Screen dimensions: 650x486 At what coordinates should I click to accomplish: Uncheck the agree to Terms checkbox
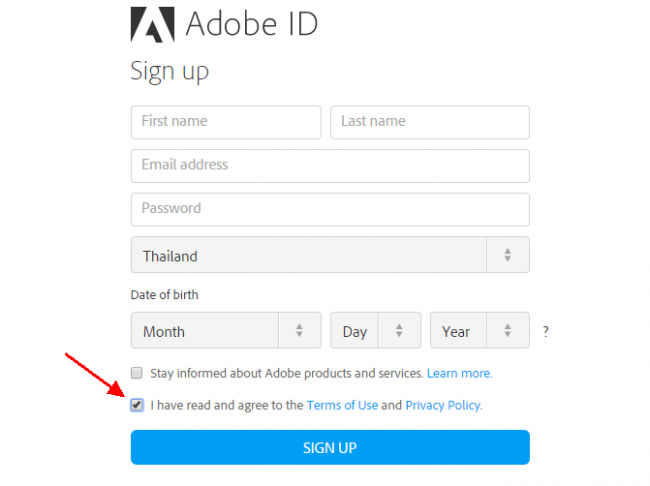coord(137,405)
